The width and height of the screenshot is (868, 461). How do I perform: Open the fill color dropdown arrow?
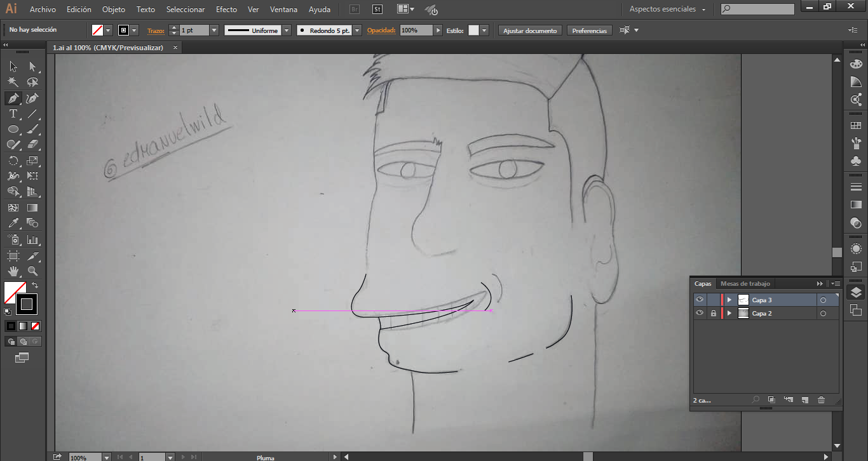click(x=108, y=30)
